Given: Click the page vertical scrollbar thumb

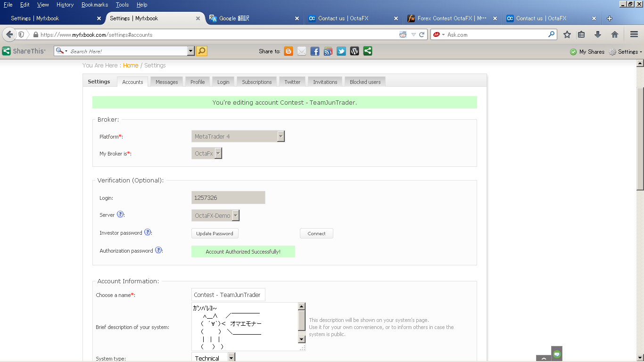Looking at the screenshot, I should [x=640, y=139].
